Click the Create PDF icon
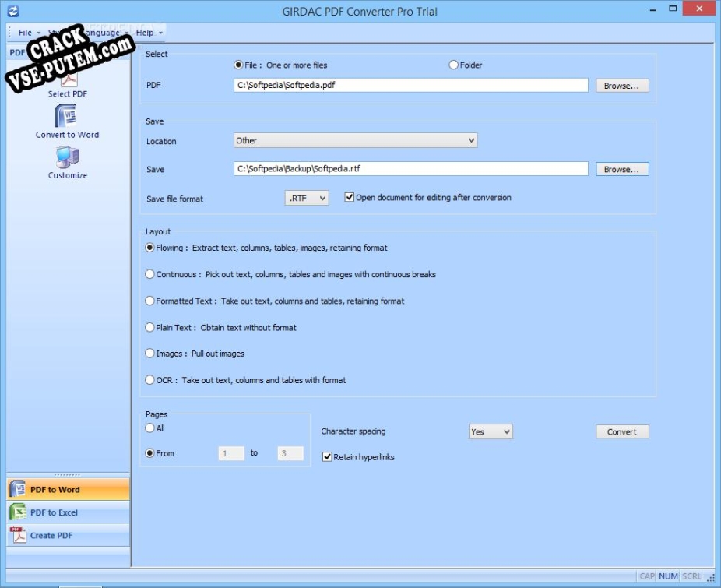 point(17,534)
